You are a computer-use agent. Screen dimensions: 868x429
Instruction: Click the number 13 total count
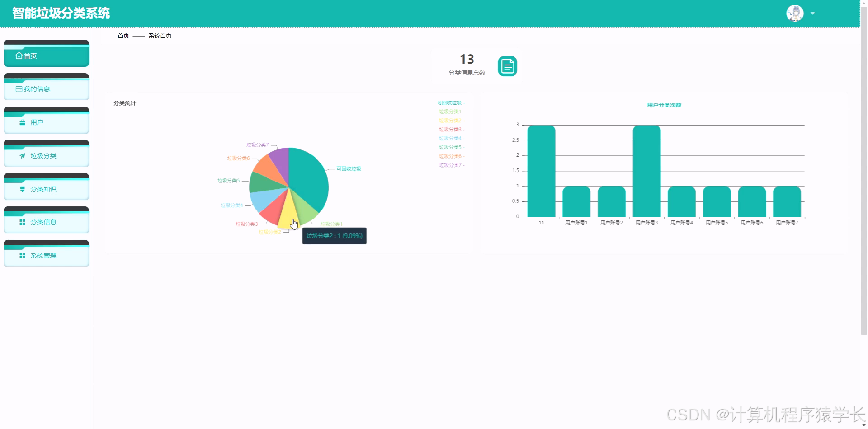467,59
